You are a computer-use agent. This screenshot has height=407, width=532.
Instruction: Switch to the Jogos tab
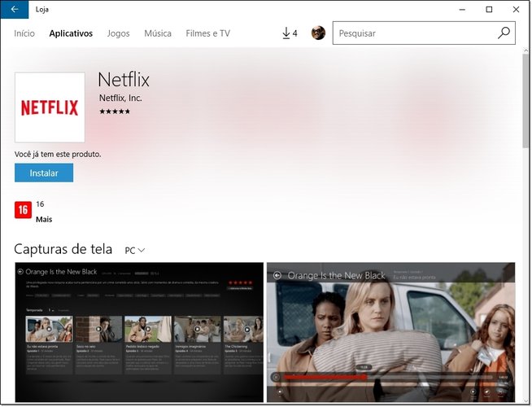(119, 33)
